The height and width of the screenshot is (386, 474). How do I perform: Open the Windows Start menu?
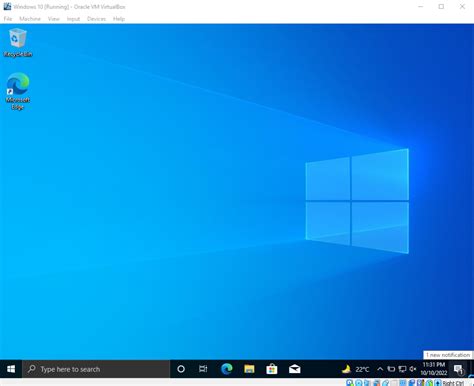pyautogui.click(x=11, y=369)
